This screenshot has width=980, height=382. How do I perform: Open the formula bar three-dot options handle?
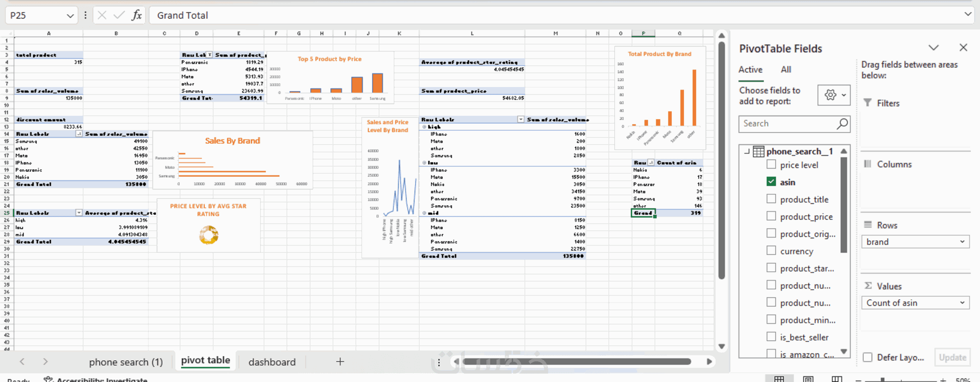coord(86,15)
